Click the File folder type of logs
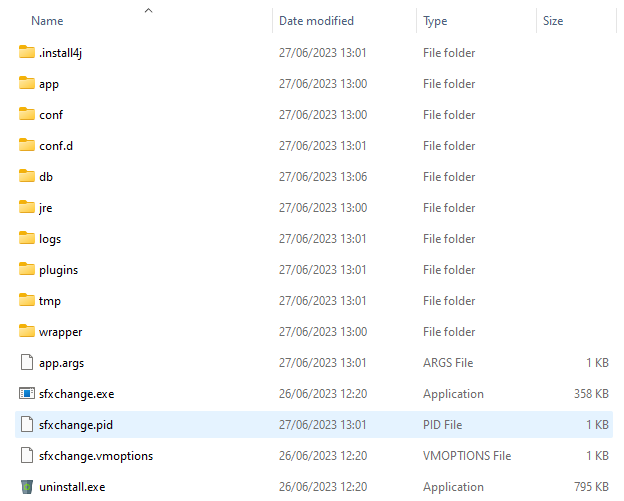 (449, 239)
